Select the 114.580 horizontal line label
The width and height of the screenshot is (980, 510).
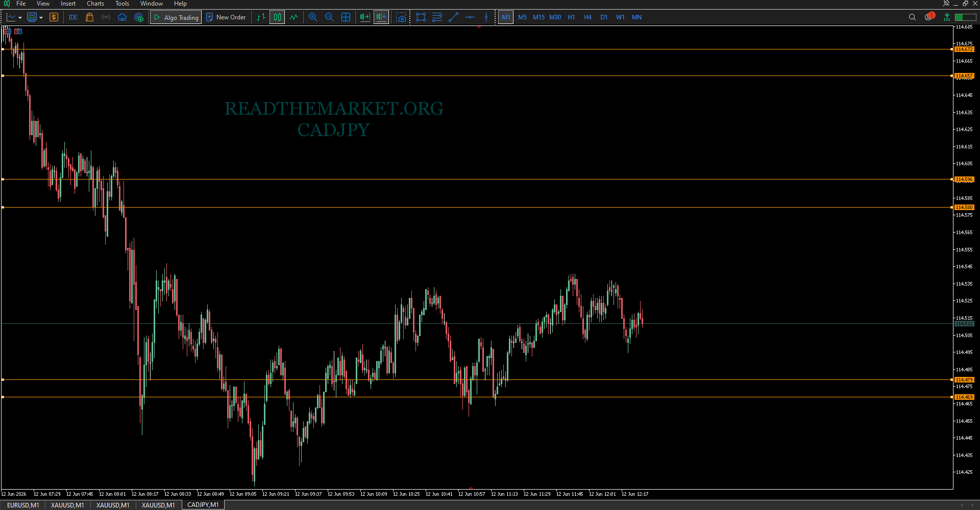(x=964, y=208)
